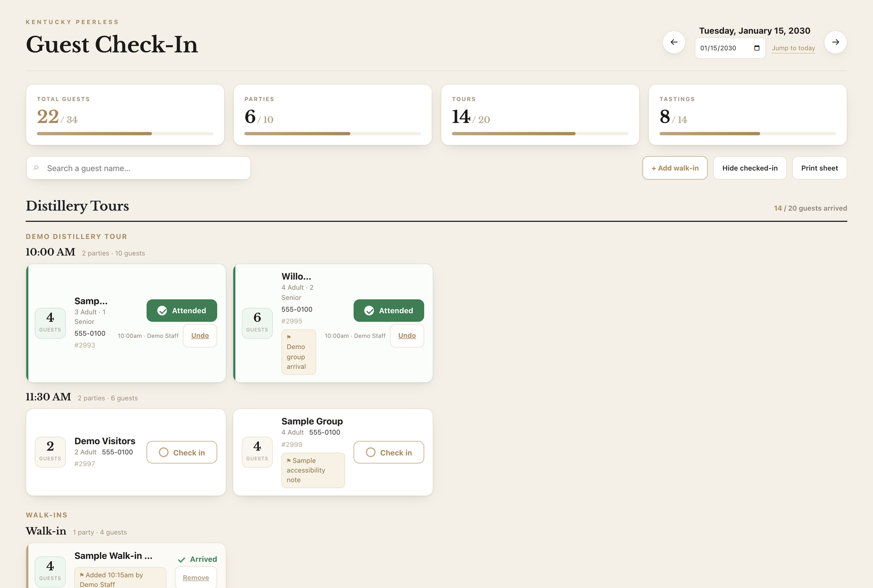Click the Total Guests progress bar

pos(125,134)
